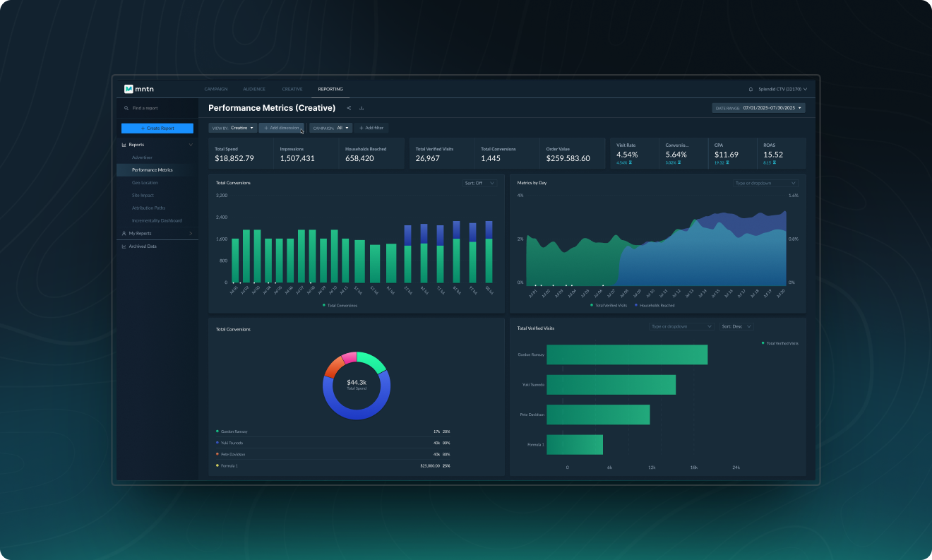
Task: Open the View By Creative dropdown
Action: click(x=233, y=128)
